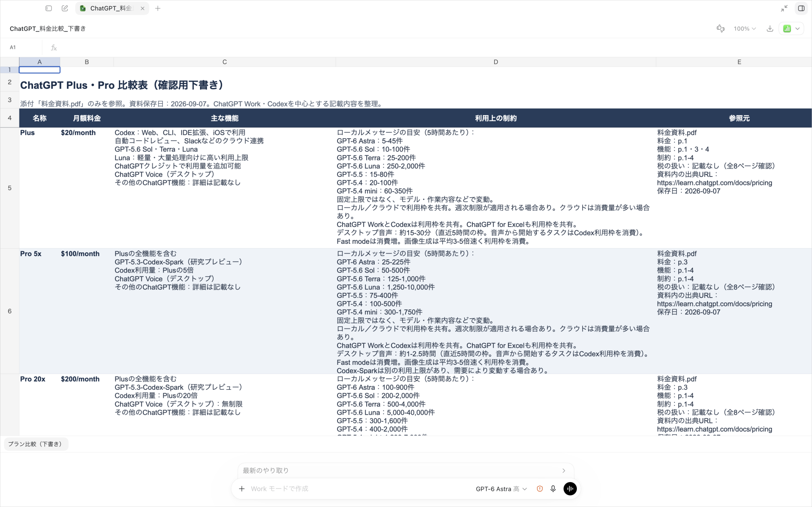Click the 利用上の制約 header cell
Screen dimensions: 812x507
[x=496, y=118]
